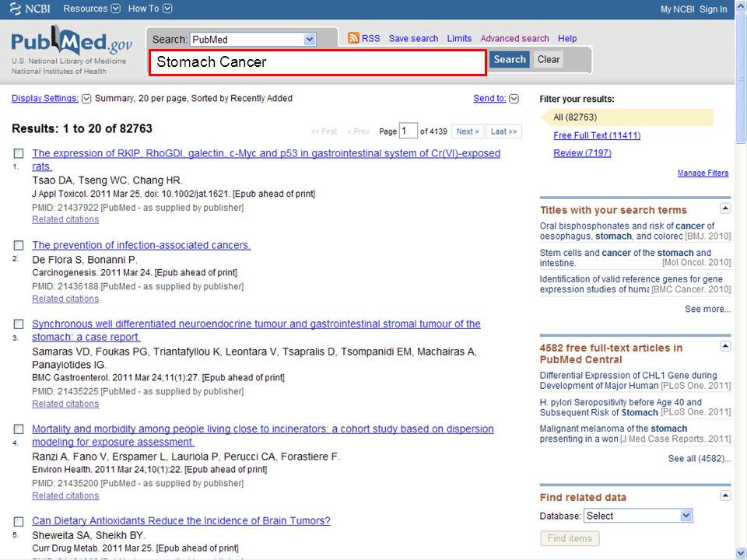Click See more... under search term titles
This screenshot has height=560, width=747.
click(x=707, y=309)
